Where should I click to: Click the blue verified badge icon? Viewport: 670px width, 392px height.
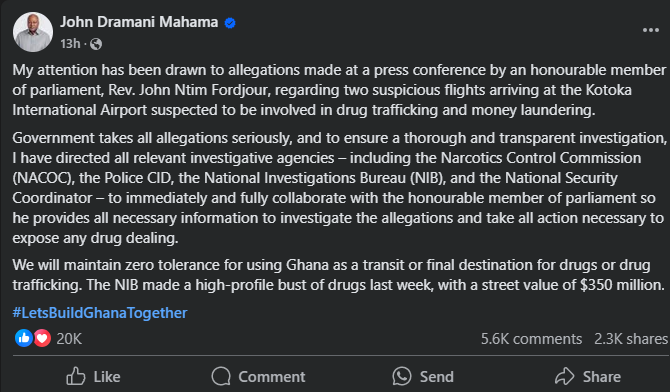pos(230,23)
